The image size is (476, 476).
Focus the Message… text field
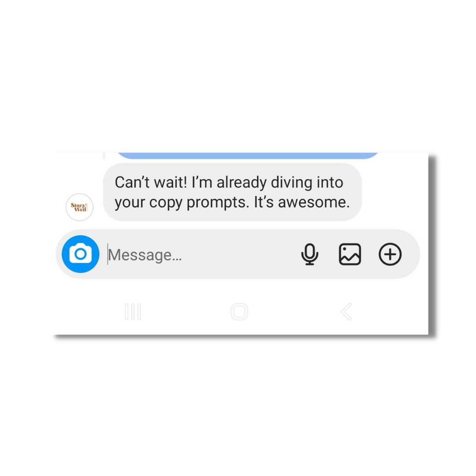[x=201, y=255]
